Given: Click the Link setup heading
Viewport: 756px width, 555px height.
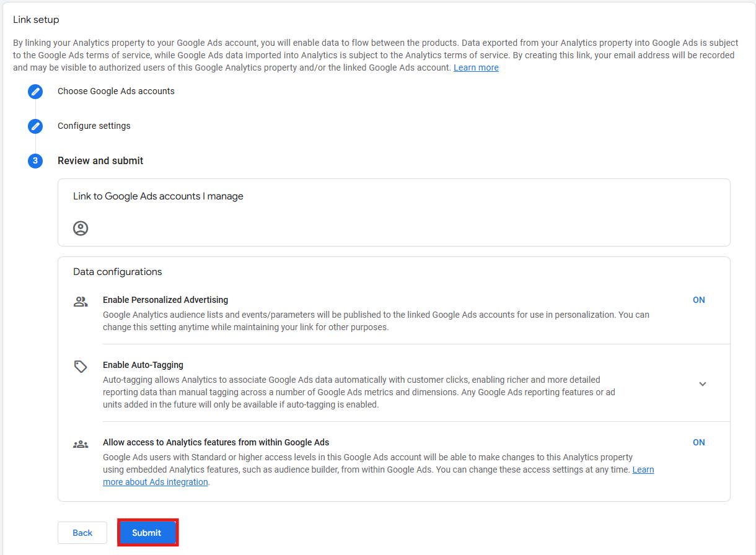Looking at the screenshot, I should [x=36, y=20].
